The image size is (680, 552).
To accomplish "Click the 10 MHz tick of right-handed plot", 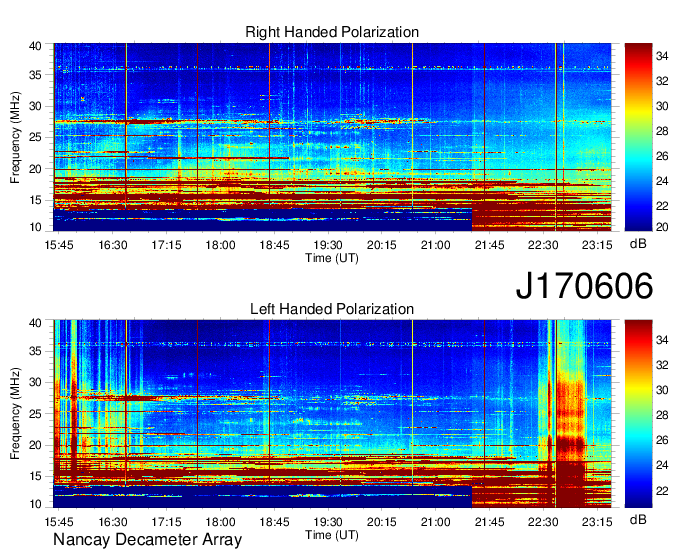I will point(35,227).
